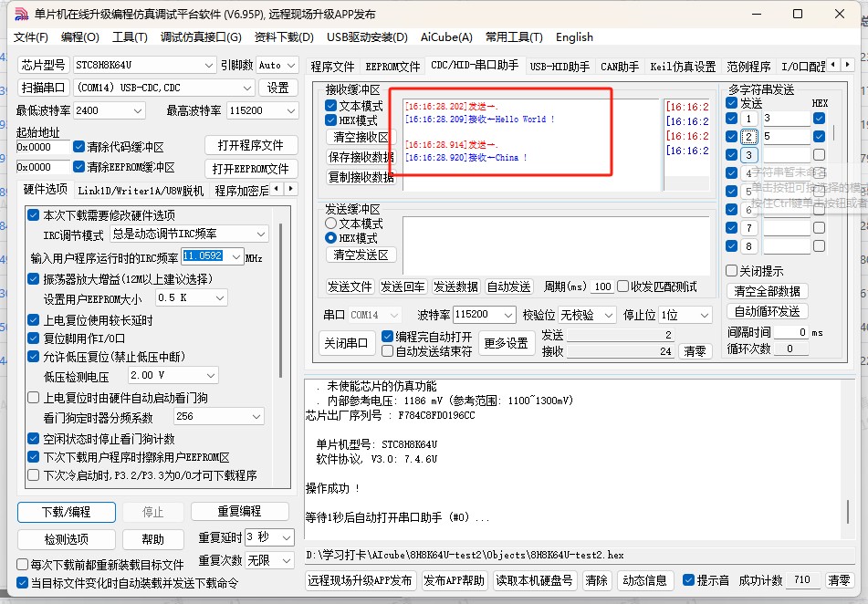
Task: Enable 上电复位时由硬件自动启动看门狗 checkbox
Action: [33, 398]
